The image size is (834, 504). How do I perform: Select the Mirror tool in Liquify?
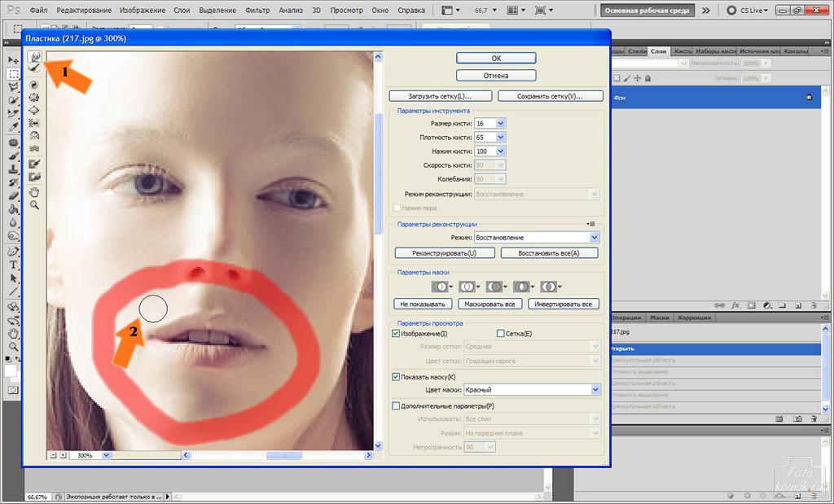(x=34, y=136)
